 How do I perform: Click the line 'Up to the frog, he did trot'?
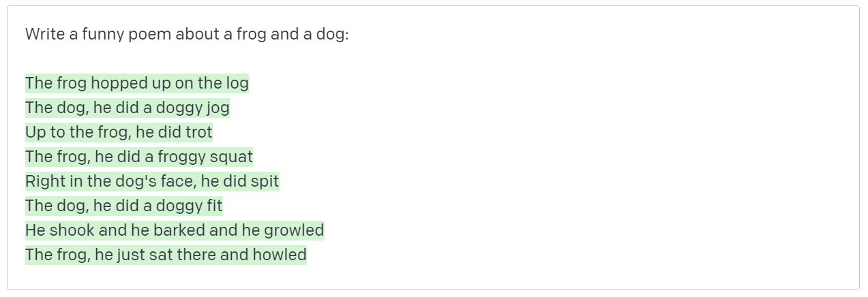(119, 132)
